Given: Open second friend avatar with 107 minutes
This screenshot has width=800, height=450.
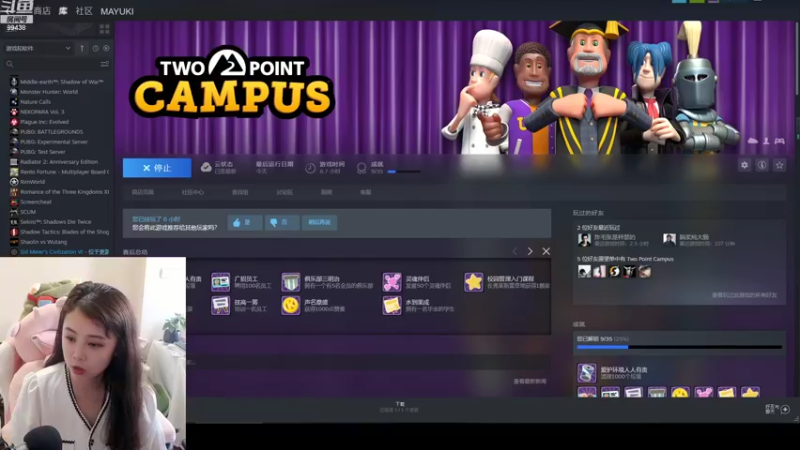Looking at the screenshot, I should (x=669, y=239).
